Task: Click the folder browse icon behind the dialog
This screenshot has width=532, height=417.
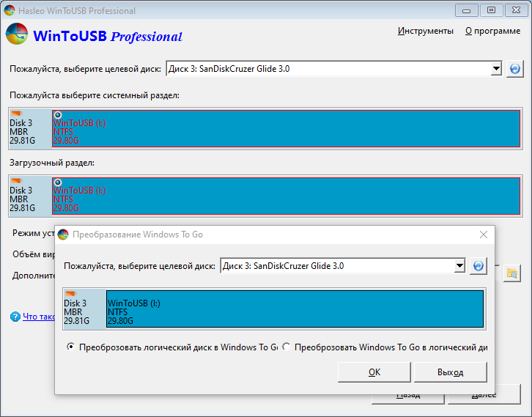Action: [x=512, y=274]
